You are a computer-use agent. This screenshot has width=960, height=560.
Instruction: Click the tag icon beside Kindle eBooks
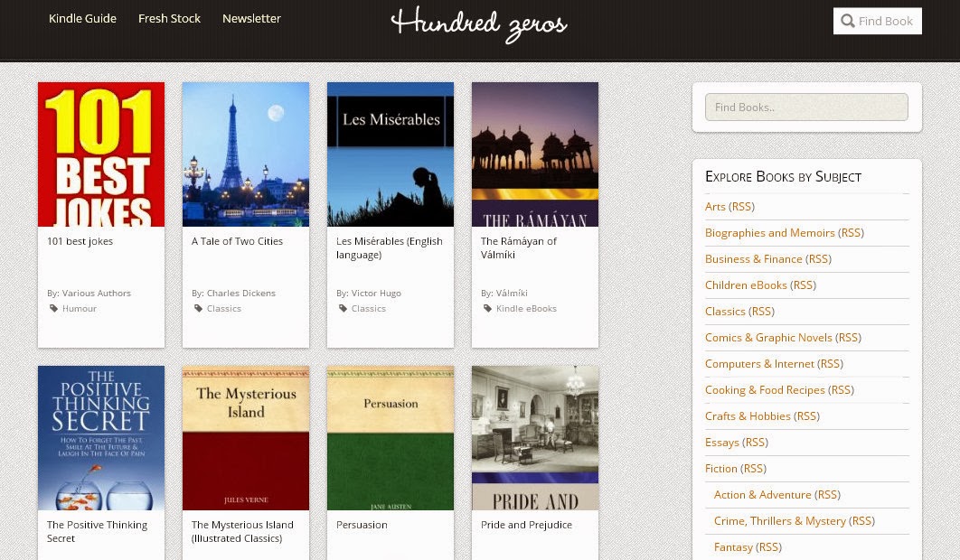coord(487,309)
